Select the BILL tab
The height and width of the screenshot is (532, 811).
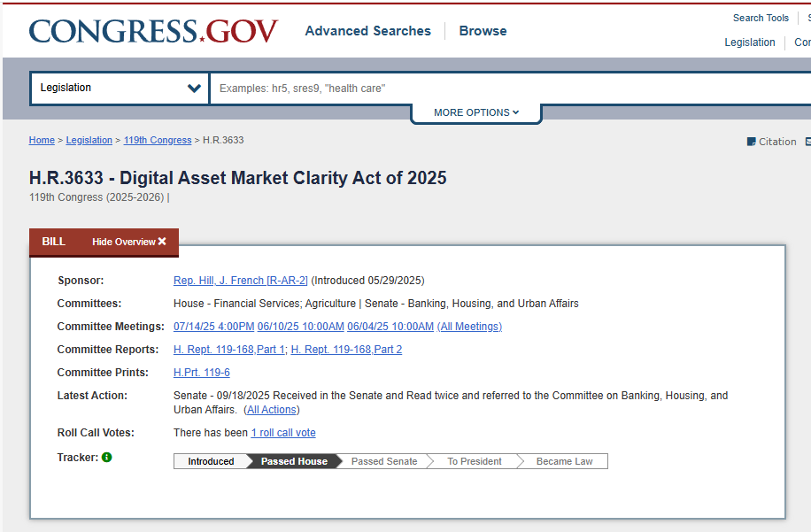point(54,242)
